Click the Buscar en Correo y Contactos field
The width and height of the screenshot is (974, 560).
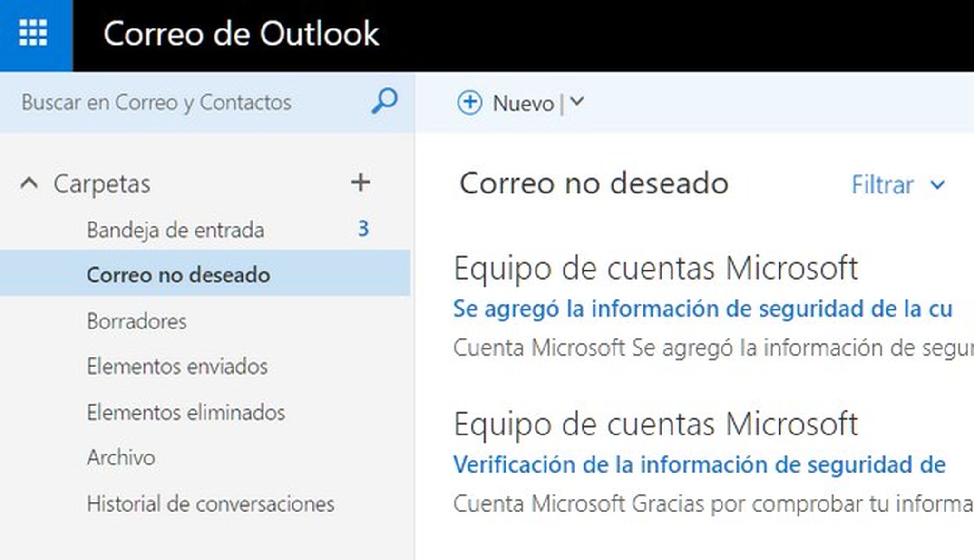coord(156,102)
